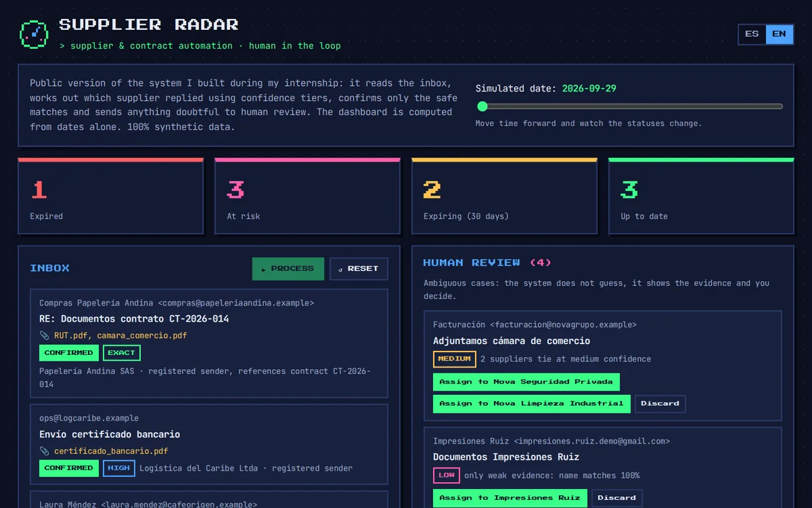Click the middle of the date slider track
Viewport: 812px width, 508px height.
[629, 106]
